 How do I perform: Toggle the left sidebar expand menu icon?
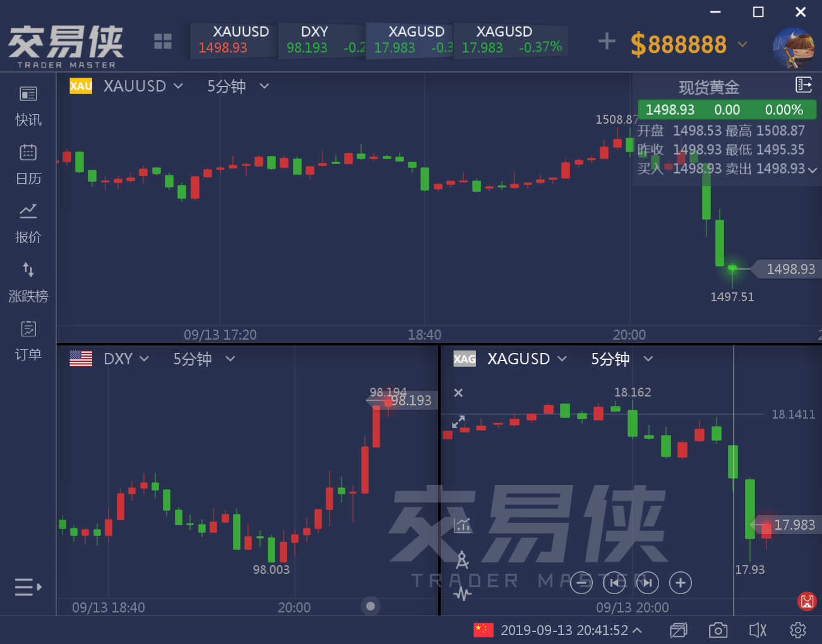(28, 587)
